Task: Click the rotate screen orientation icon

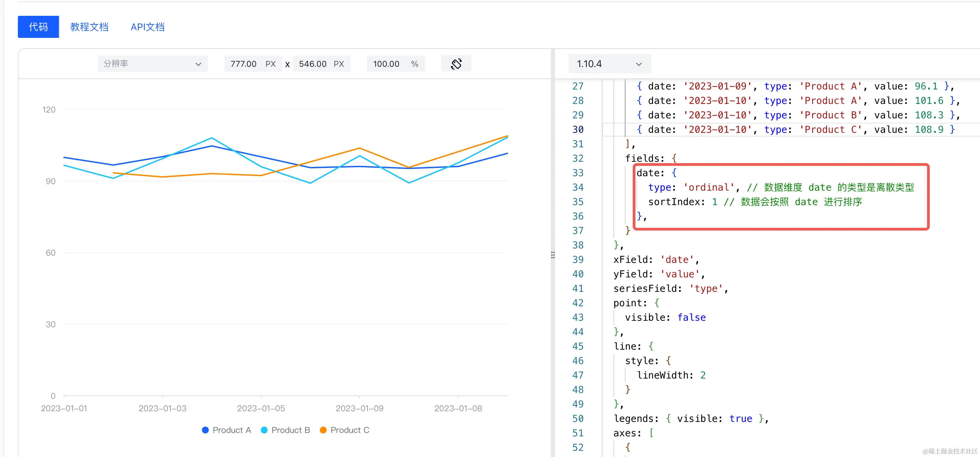Action: 456,64
